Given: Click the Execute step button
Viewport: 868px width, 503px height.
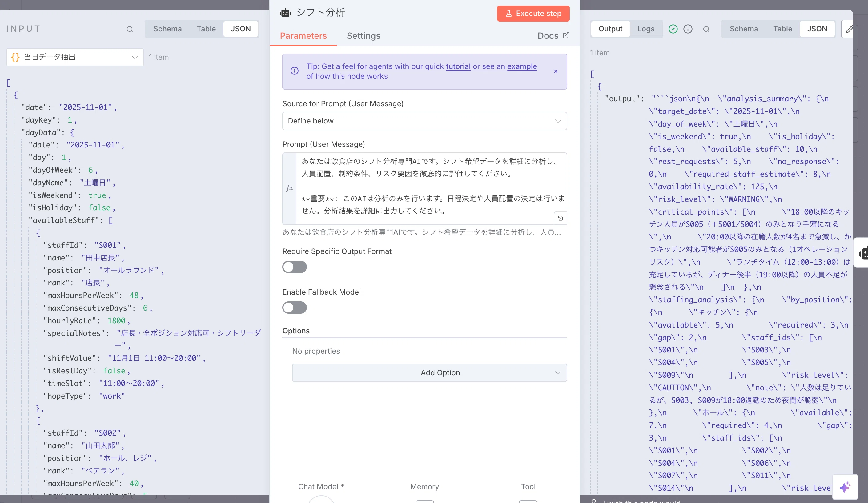Looking at the screenshot, I should (533, 14).
